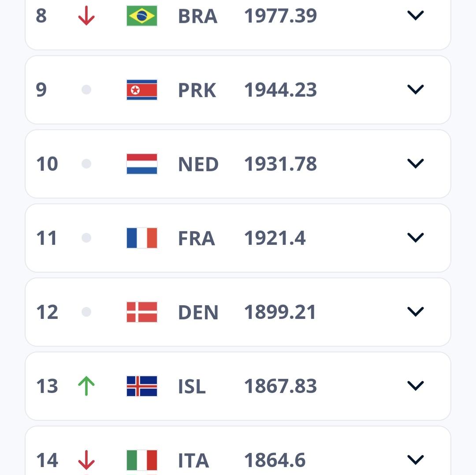Image resolution: width=476 pixels, height=475 pixels.
Task: Click the Italy flag icon
Action: click(x=142, y=460)
